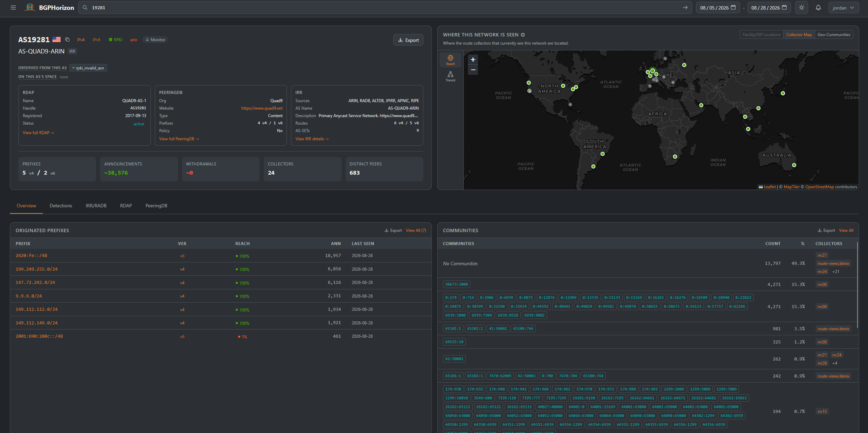The image size is (868, 433).
Task: Export communities table
Action: pos(826,230)
